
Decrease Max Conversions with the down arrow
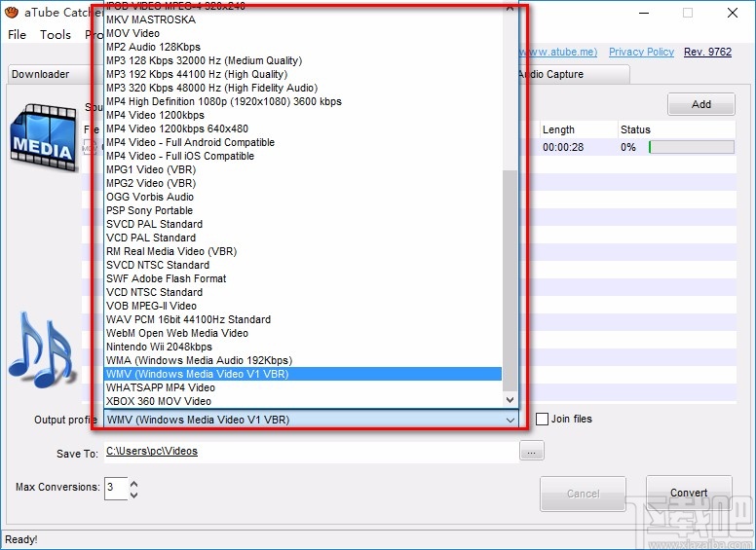[134, 495]
